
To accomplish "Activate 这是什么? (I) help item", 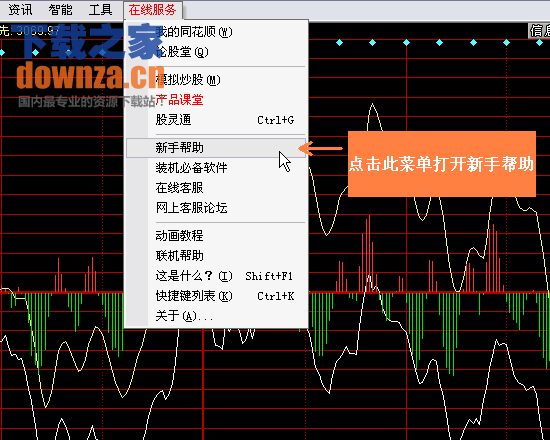I will click(216, 276).
